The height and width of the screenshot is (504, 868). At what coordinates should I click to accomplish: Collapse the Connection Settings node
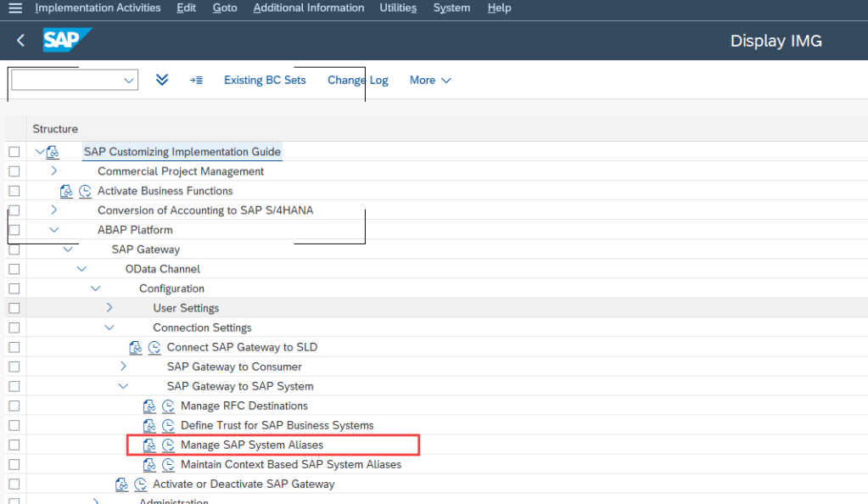click(x=109, y=328)
